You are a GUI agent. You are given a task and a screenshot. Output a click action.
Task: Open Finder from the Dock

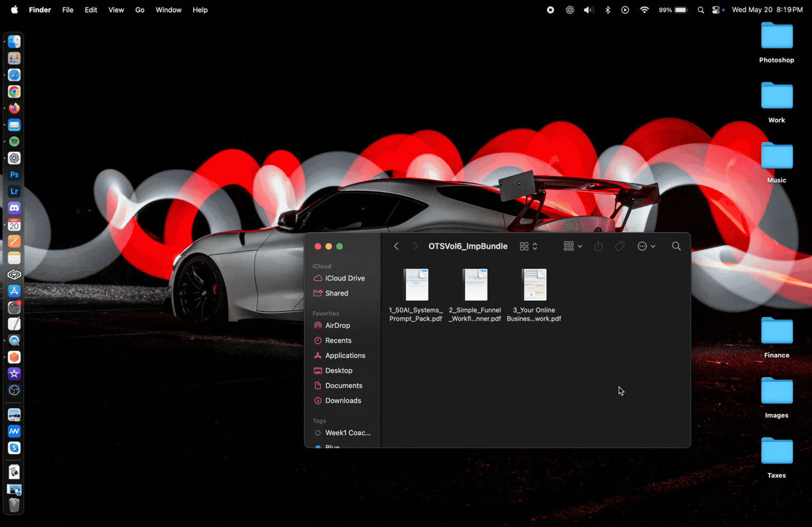click(15, 42)
